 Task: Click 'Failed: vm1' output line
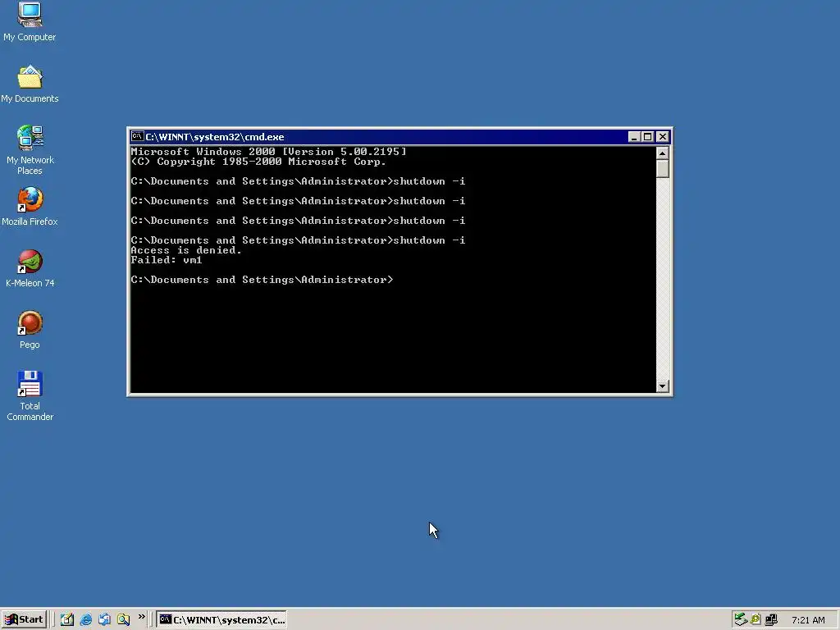tap(166, 260)
